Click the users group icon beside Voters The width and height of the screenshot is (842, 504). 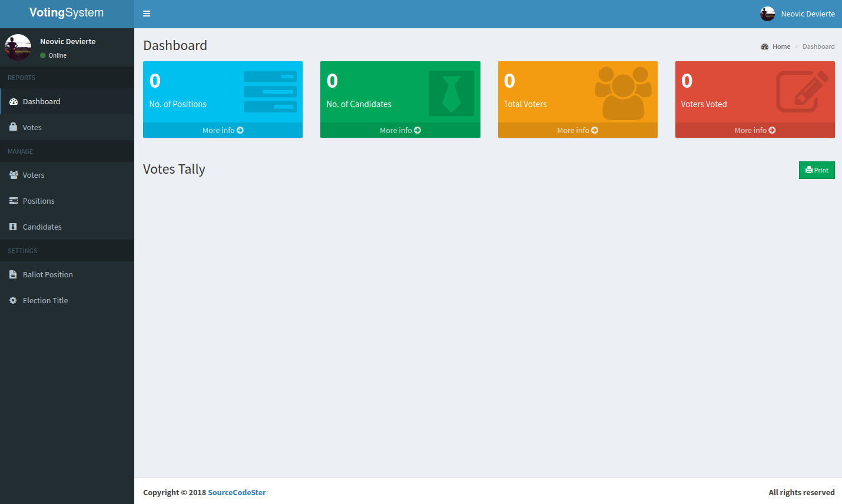coord(14,175)
